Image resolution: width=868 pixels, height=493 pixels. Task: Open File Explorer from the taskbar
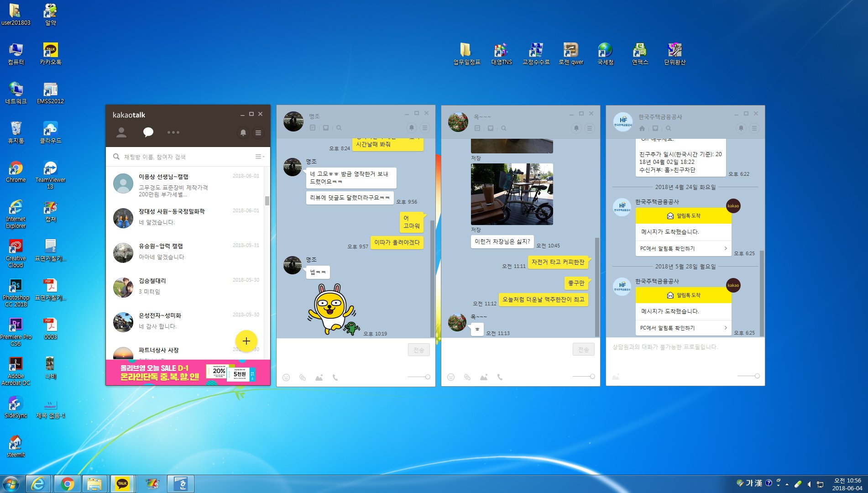pos(94,484)
